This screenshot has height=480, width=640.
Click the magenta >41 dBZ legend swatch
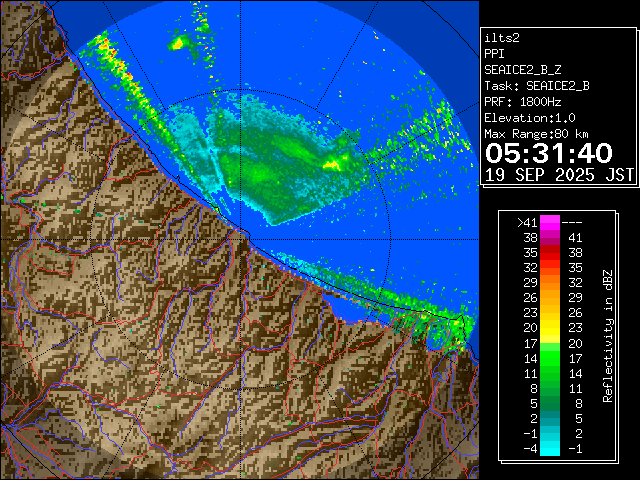pos(549,222)
